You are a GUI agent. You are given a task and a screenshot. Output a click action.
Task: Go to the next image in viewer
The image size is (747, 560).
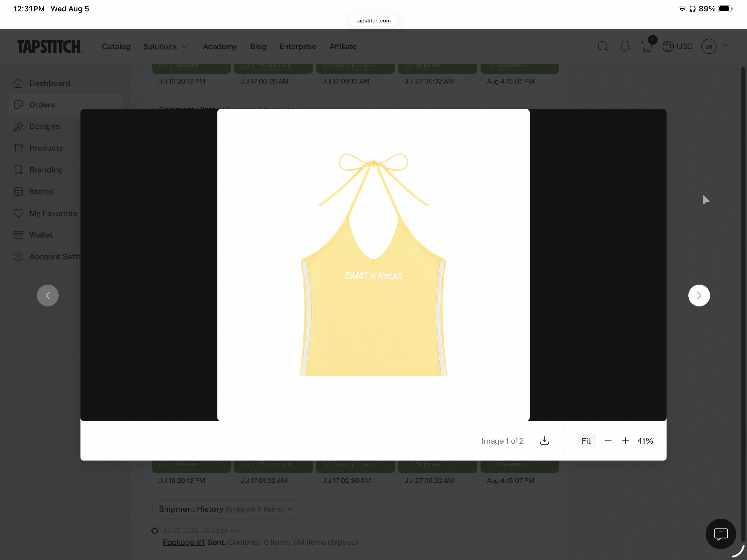(x=699, y=295)
